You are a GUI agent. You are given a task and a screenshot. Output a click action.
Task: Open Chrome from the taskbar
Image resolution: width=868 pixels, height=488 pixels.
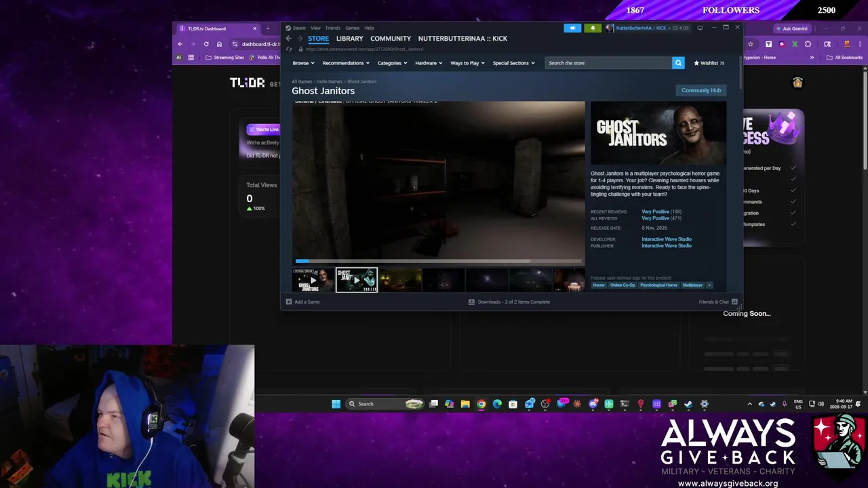pyautogui.click(x=481, y=404)
